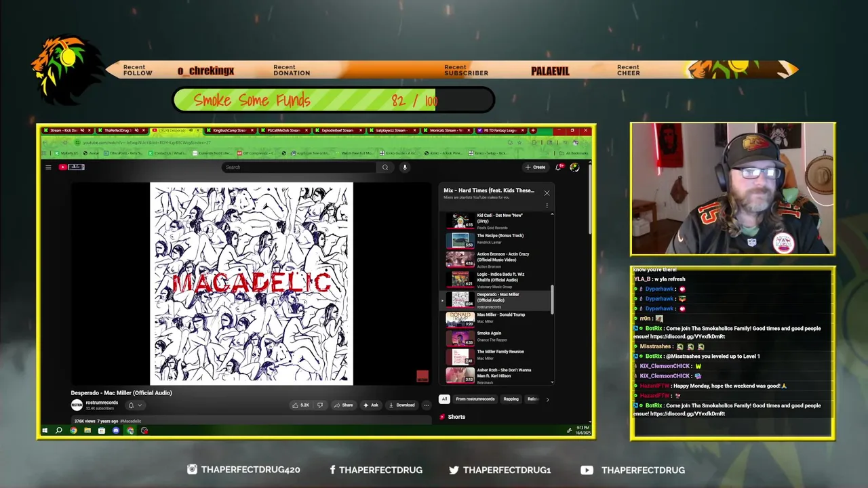Play Mac Miller - Donald Trump
Image resolution: width=868 pixels, height=488 pixels.
[x=498, y=319]
